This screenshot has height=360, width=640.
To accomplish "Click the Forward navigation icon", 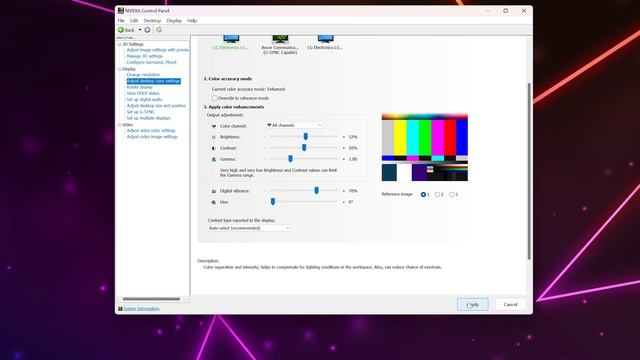I will [147, 30].
